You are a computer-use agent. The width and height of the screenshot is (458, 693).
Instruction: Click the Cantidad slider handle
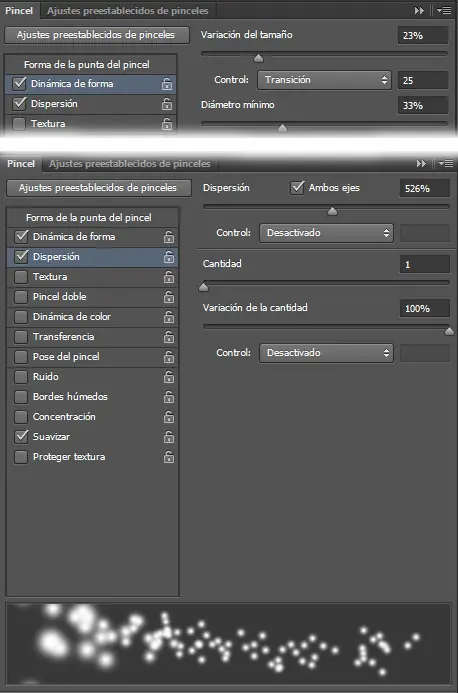pyautogui.click(x=203, y=287)
